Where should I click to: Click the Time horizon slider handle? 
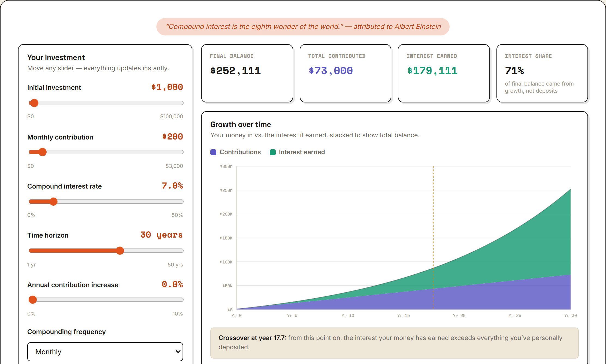[x=120, y=251]
